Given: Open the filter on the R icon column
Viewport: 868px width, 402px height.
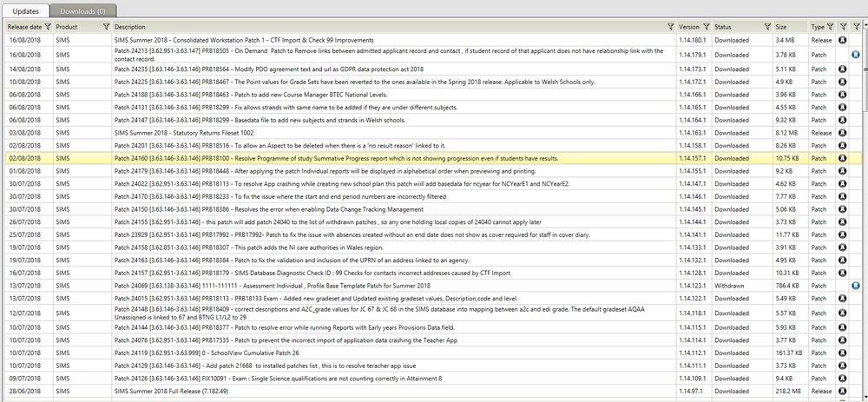Looking at the screenshot, I should coord(856,27).
